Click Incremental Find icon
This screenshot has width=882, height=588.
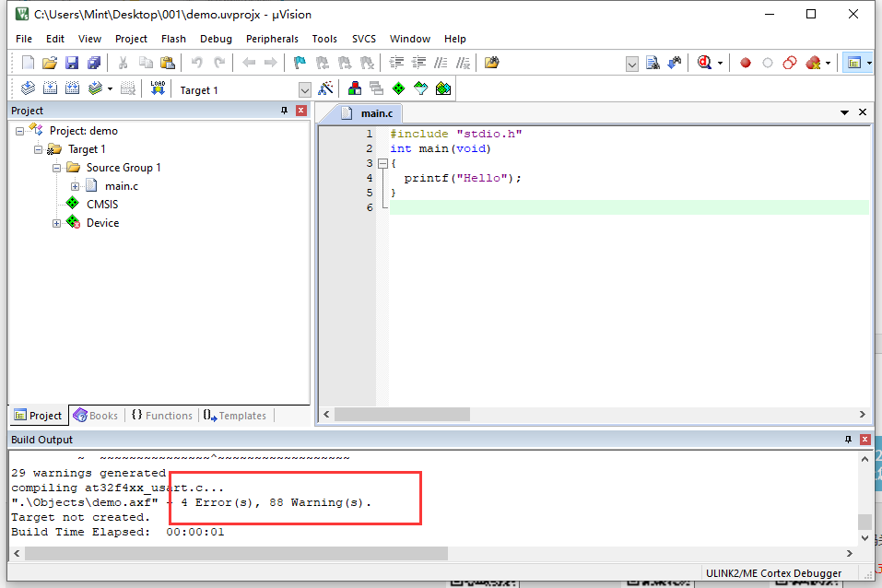[x=675, y=63]
